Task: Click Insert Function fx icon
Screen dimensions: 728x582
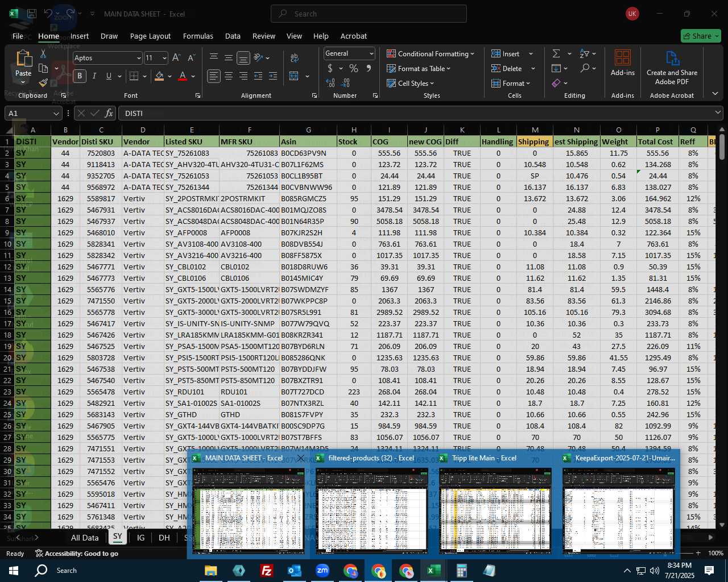Action: click(109, 113)
